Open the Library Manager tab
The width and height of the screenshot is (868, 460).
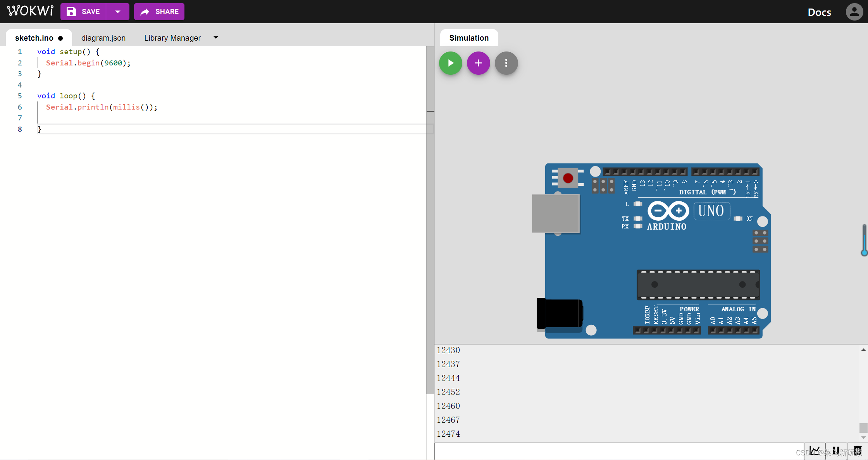[172, 38]
